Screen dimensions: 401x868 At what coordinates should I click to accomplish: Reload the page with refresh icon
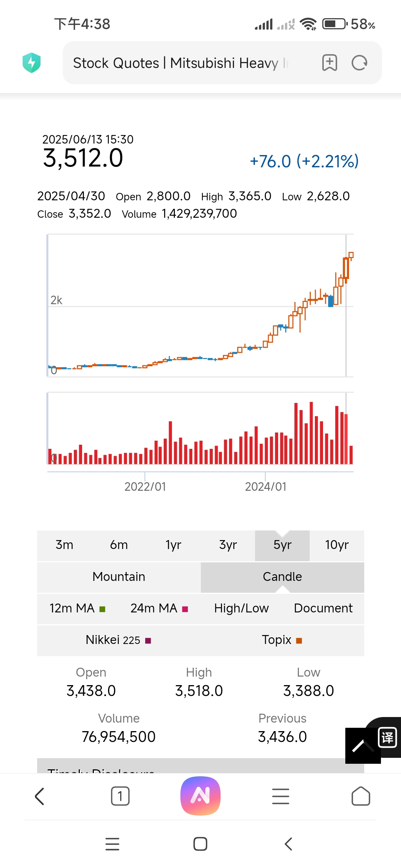359,63
